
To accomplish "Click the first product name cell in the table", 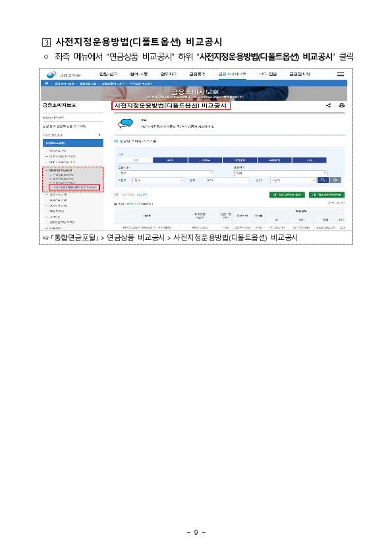I will 147,227.
